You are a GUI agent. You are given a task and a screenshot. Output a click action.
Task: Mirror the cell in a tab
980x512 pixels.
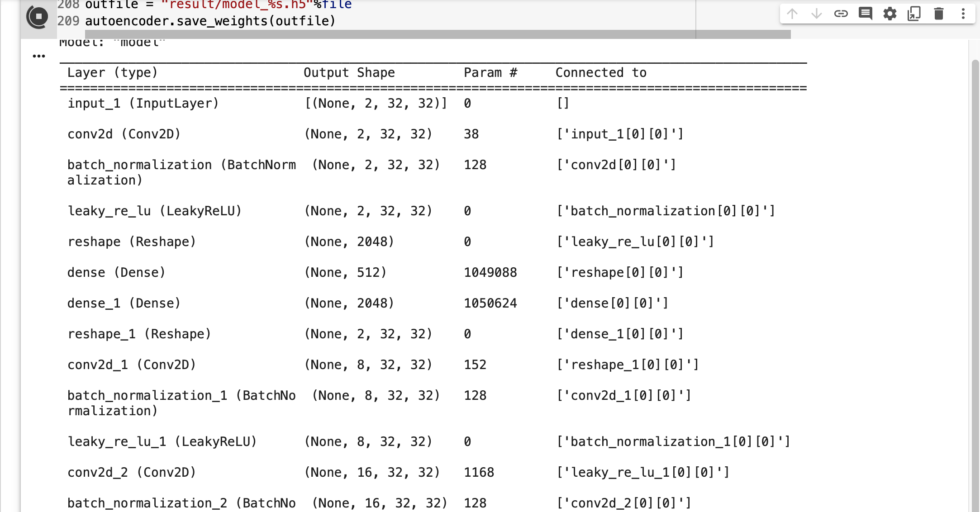pyautogui.click(x=914, y=14)
